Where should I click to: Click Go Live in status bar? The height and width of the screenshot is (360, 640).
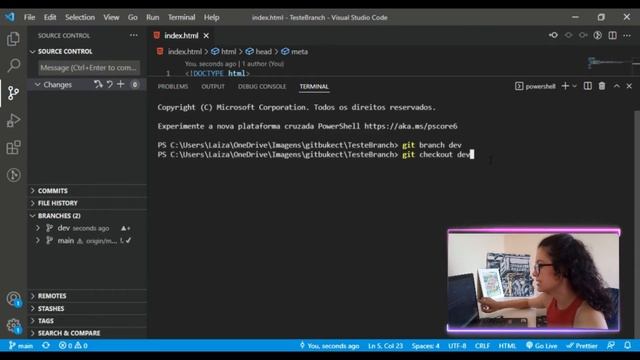pyautogui.click(x=541, y=346)
